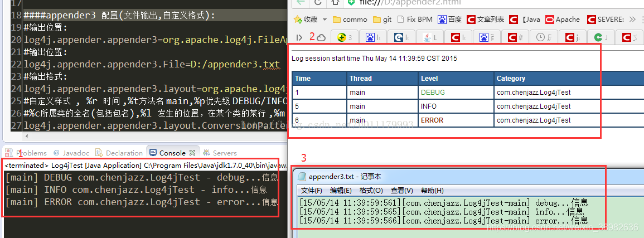The image size is (644, 238).
Task: Open Notepad 查看(V) menu
Action: pyautogui.click(x=401, y=191)
